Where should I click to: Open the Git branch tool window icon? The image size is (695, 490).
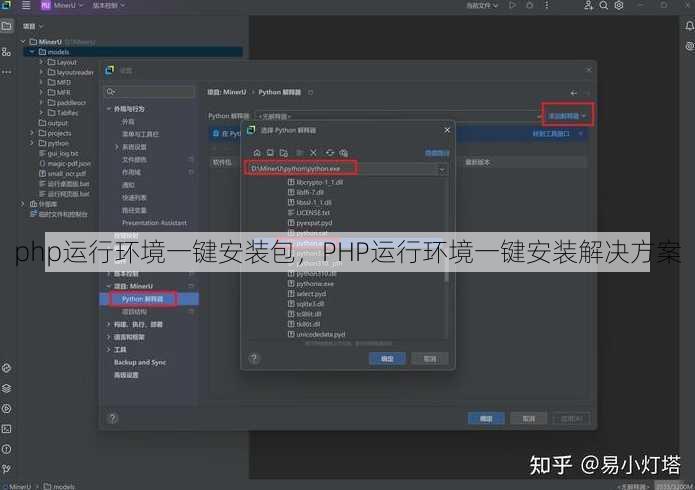pyautogui.click(x=6, y=469)
